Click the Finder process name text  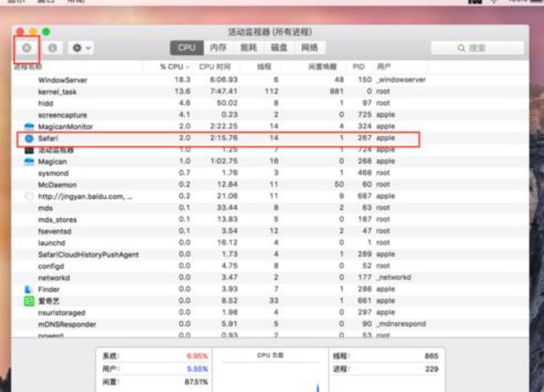point(49,289)
